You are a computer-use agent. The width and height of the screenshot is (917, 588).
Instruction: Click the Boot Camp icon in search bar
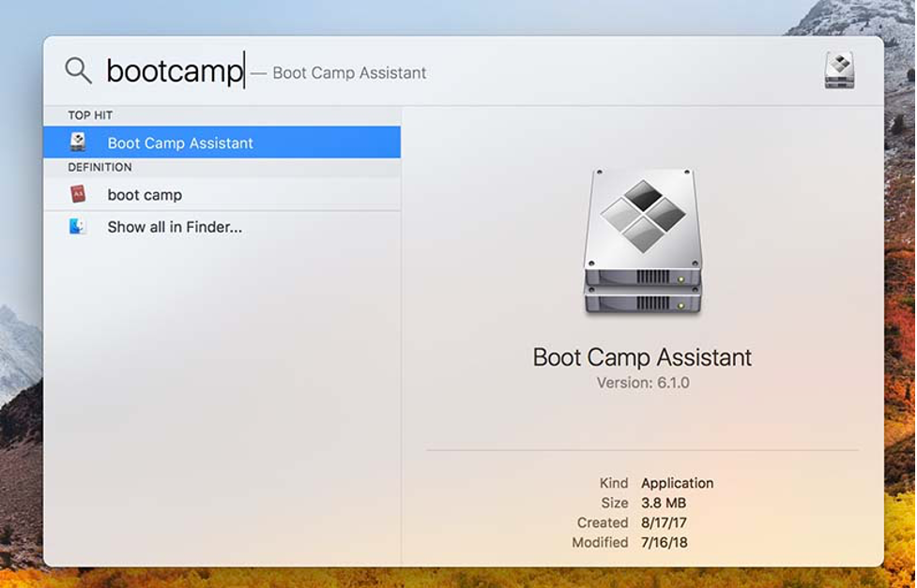click(839, 70)
